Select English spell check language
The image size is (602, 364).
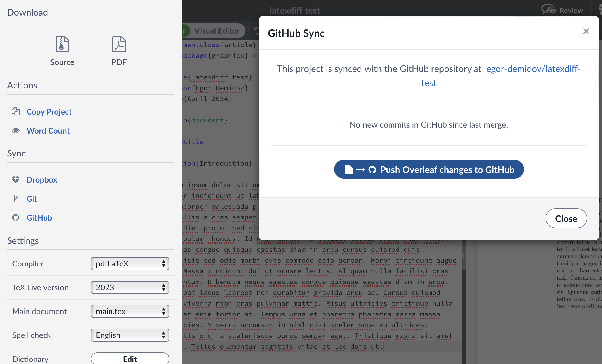pos(129,335)
